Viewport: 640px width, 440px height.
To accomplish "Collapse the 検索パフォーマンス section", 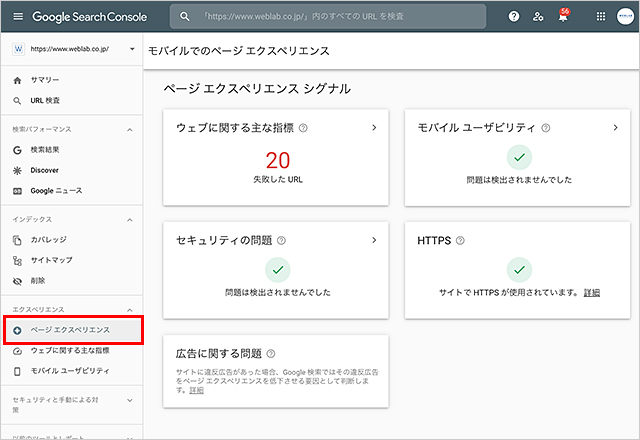I will [x=130, y=130].
